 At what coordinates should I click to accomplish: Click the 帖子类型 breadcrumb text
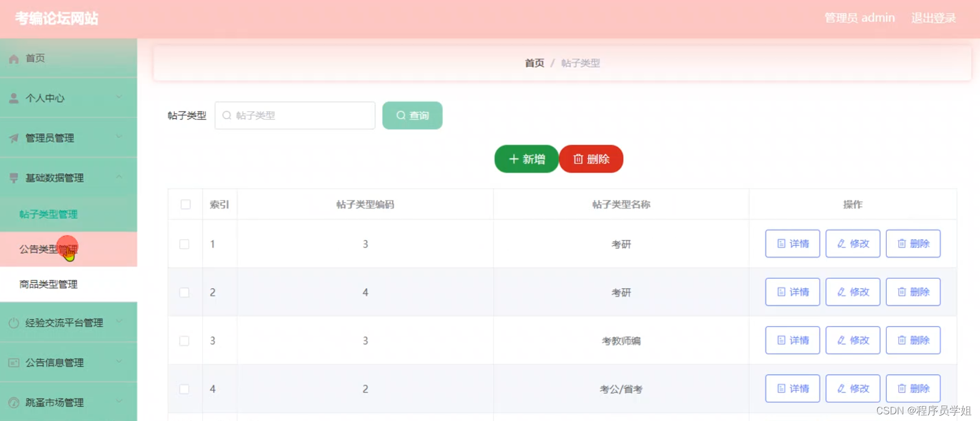(580, 63)
